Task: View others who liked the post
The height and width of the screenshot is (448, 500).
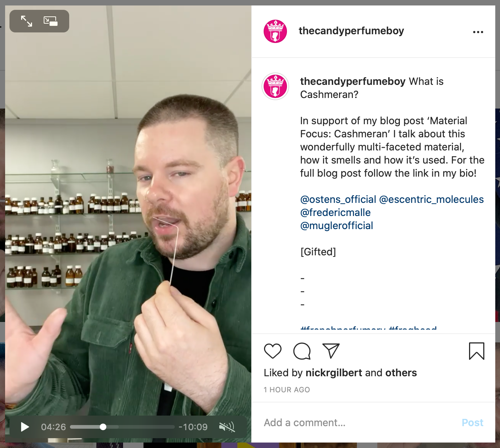Action: tap(401, 373)
